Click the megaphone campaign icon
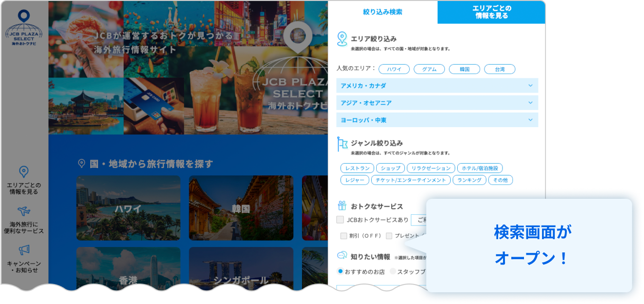 click(x=24, y=250)
